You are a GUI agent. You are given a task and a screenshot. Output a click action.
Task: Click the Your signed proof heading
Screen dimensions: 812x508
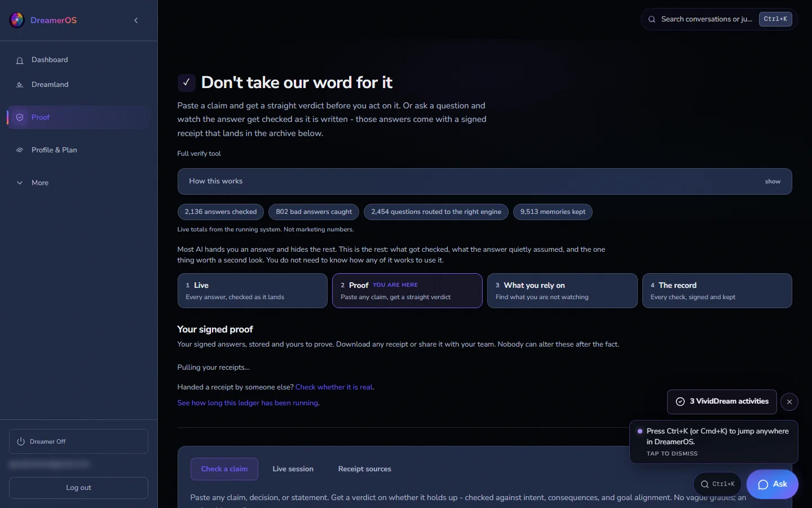pos(215,330)
